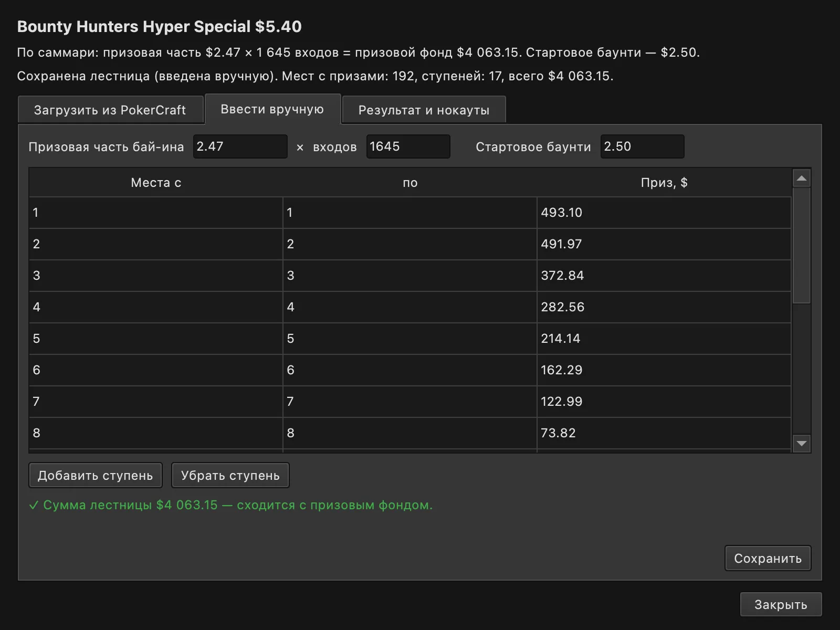Viewport: 840px width, 630px height.
Task: Select prize cell 493.10
Action: coord(664,213)
